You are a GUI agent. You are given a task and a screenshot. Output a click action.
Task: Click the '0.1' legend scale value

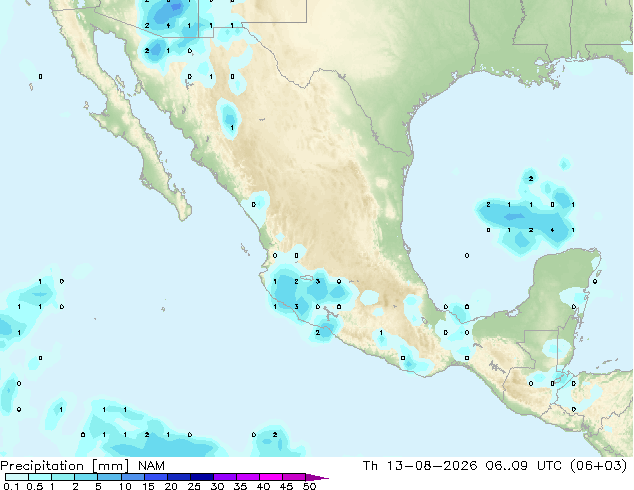(x=11, y=486)
